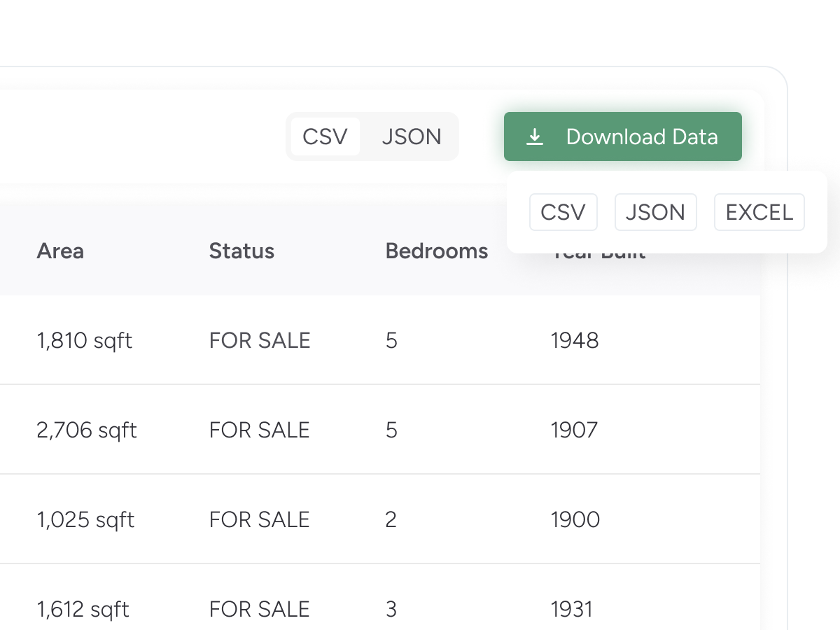Select the 1,810 sqft area cell
The height and width of the screenshot is (630, 840).
pos(84,341)
